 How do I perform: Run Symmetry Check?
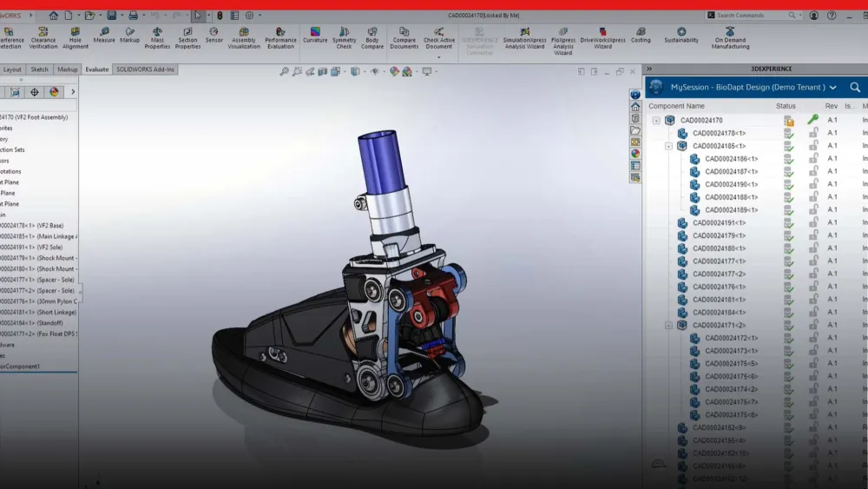344,37
